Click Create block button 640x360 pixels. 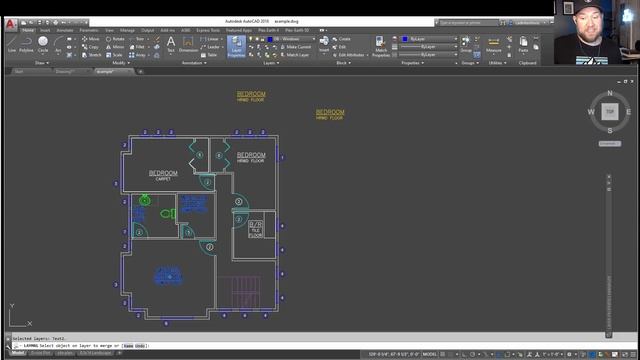[341, 39]
